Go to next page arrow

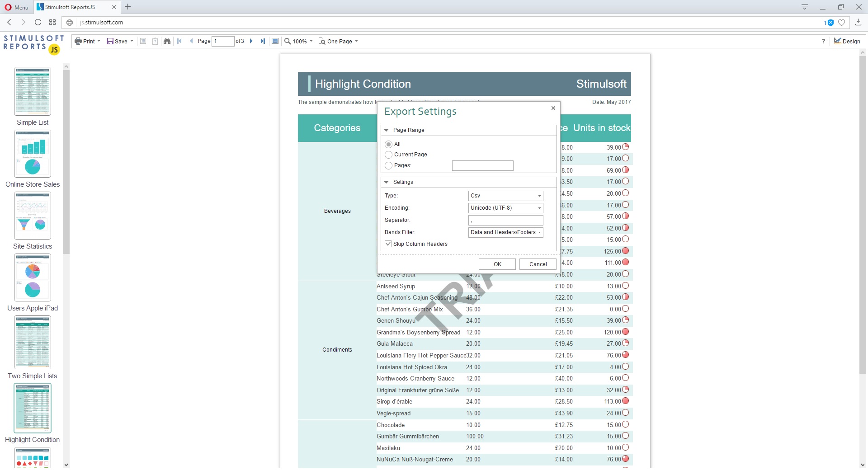tap(251, 41)
